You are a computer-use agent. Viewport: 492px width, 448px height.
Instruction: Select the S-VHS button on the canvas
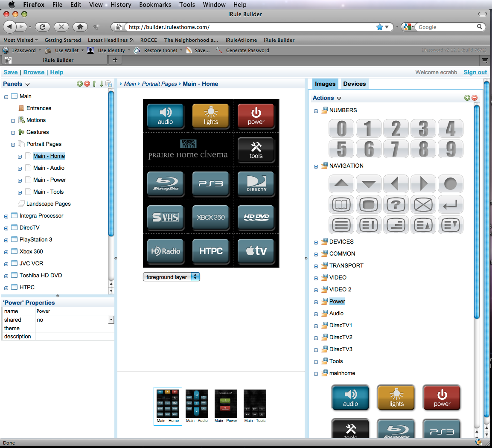click(166, 218)
